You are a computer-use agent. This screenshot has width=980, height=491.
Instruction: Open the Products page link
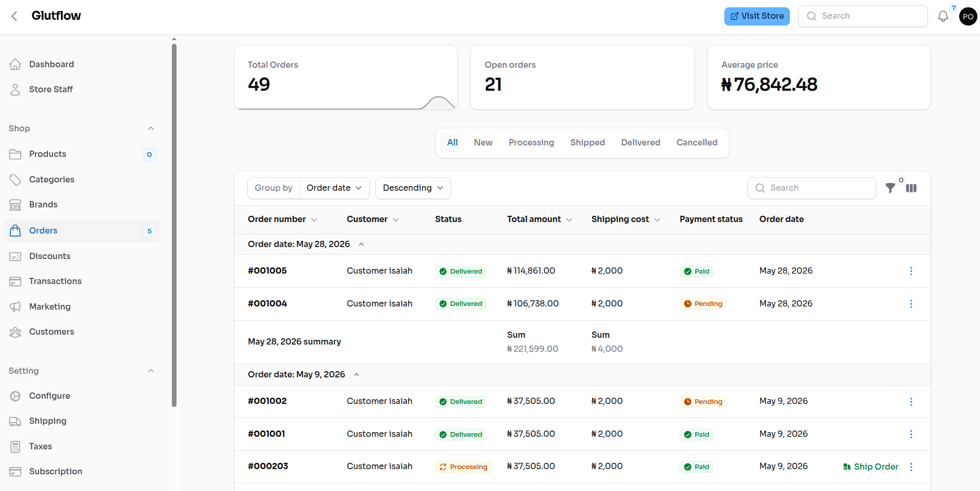click(48, 154)
